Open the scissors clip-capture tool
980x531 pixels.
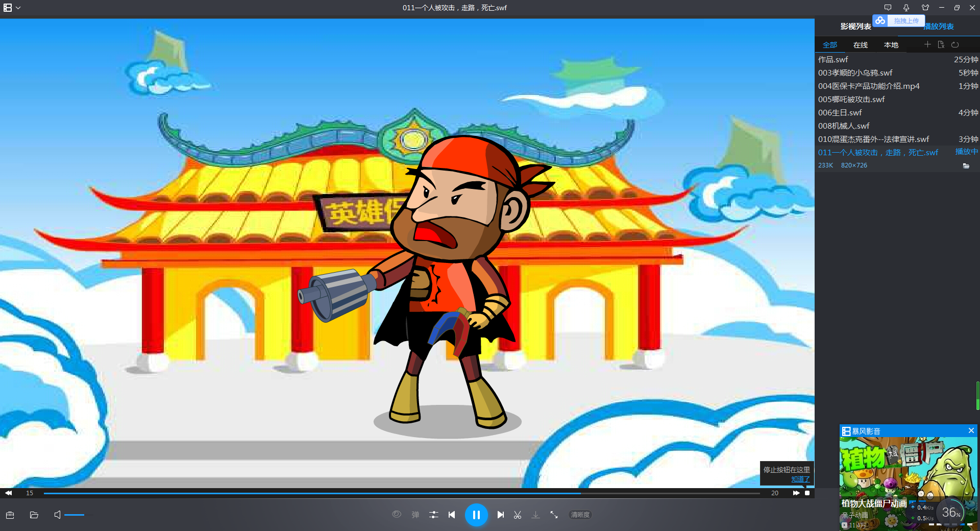pyautogui.click(x=518, y=515)
